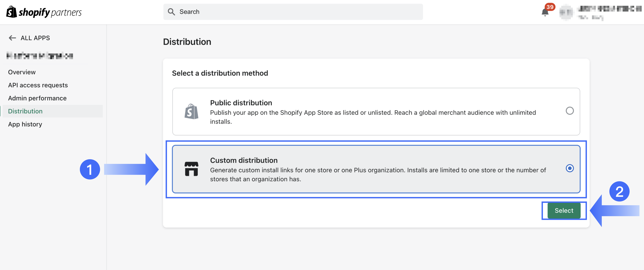Select the Distribution sidebar item
Viewport: 644px width, 270px height.
(25, 111)
